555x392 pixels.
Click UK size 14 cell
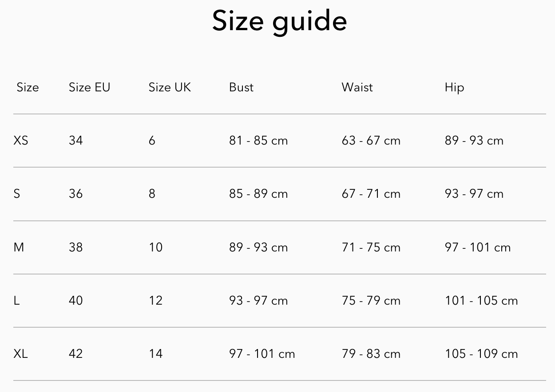click(156, 354)
